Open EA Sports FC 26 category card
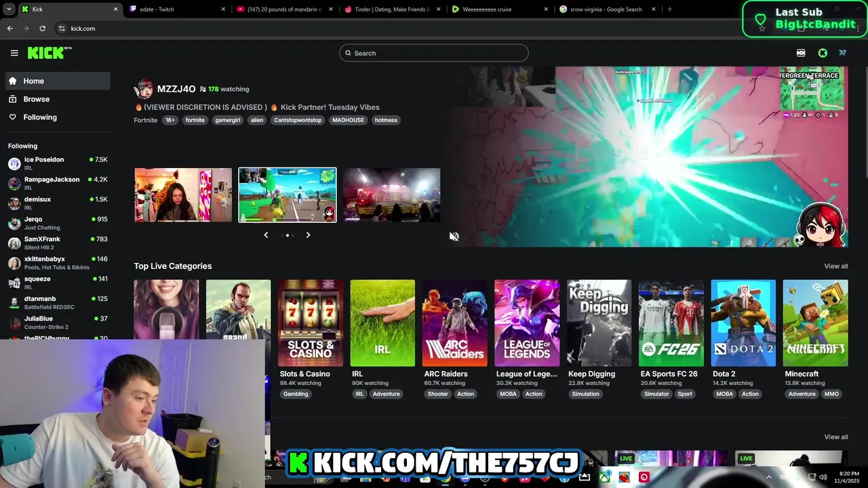Viewport: 868px width, 488px height. 671,323
